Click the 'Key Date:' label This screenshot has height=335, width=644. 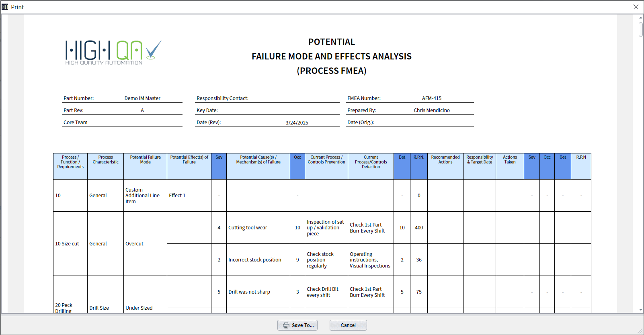point(207,110)
